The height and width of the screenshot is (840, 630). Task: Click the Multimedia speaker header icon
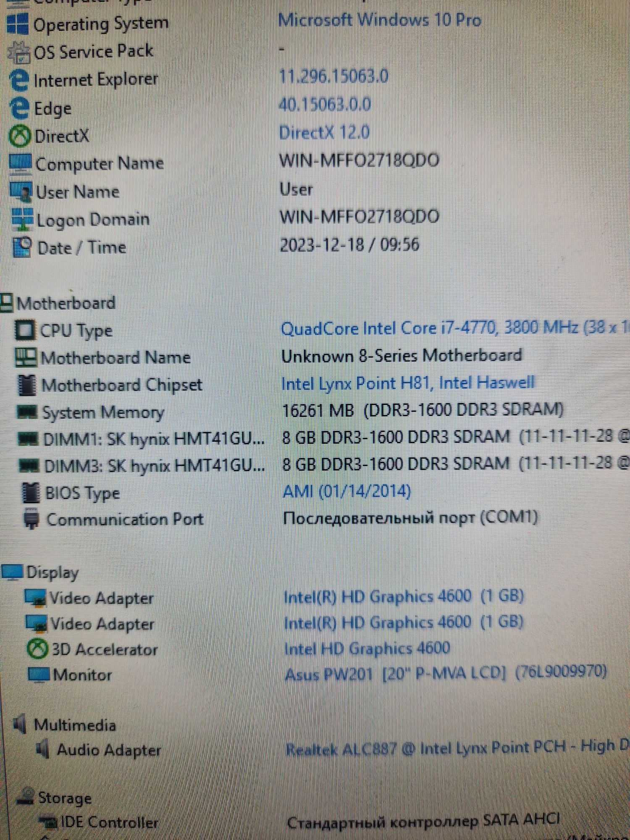coord(19,724)
